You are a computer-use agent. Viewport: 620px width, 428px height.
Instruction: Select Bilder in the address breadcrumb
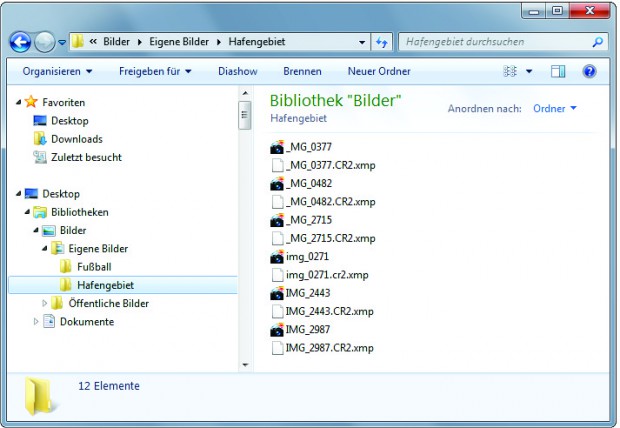click(x=116, y=42)
